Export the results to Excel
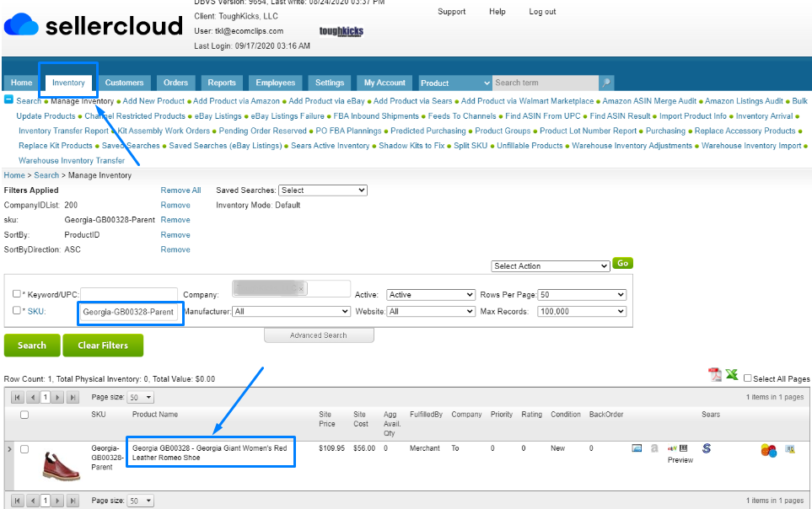812x509 pixels. (x=732, y=374)
